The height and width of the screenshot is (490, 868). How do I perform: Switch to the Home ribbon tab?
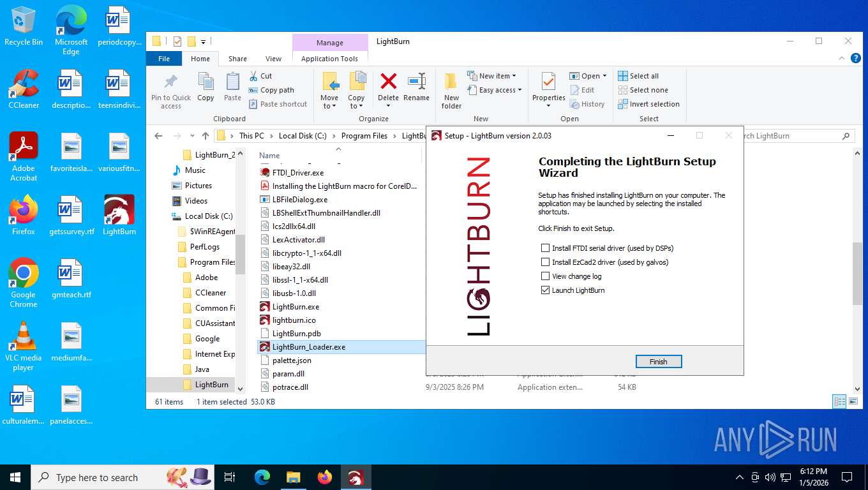click(200, 59)
